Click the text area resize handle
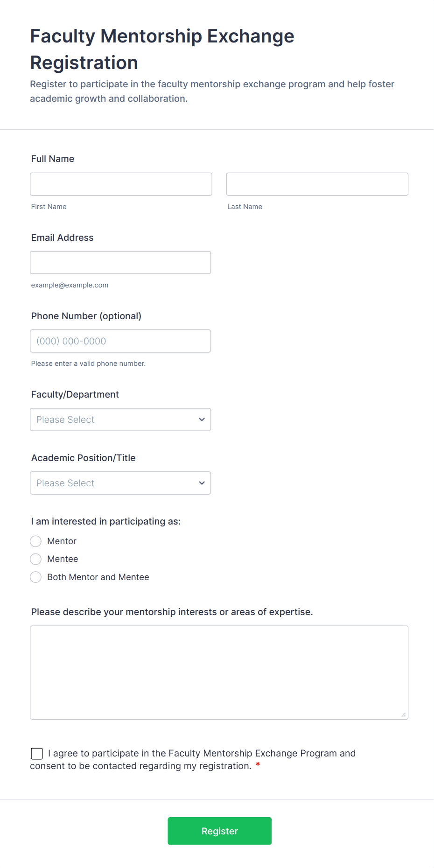434x868 pixels. [404, 714]
